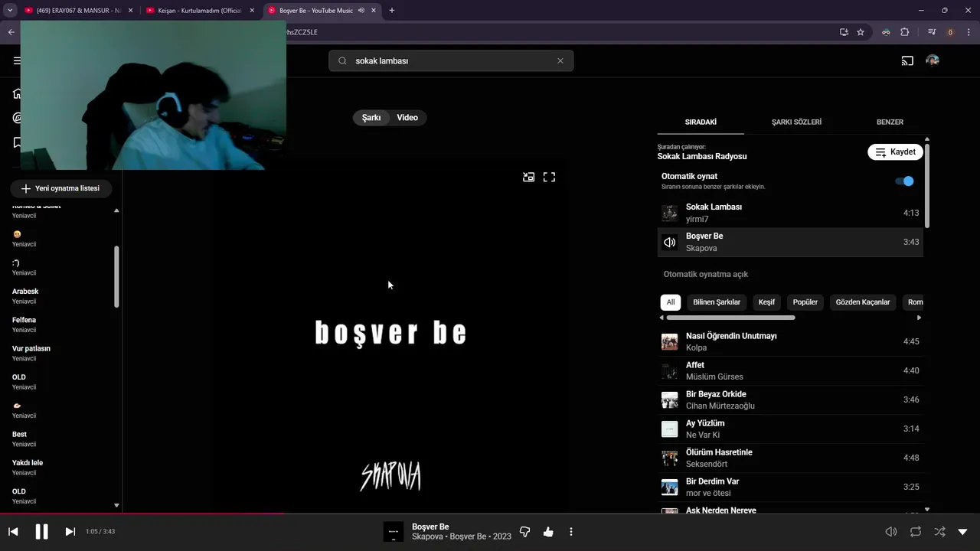The height and width of the screenshot is (551, 980).
Task: Open the account avatar menu
Action: tap(933, 60)
